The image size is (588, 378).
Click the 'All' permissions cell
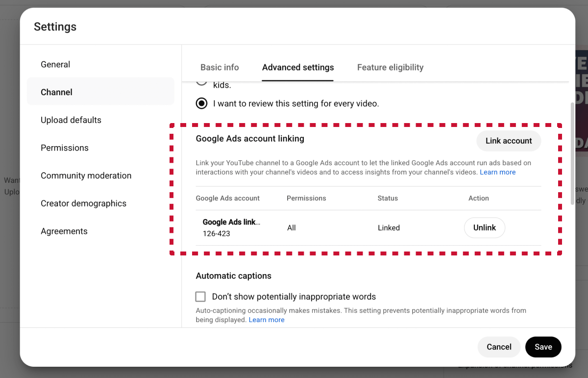(292, 227)
